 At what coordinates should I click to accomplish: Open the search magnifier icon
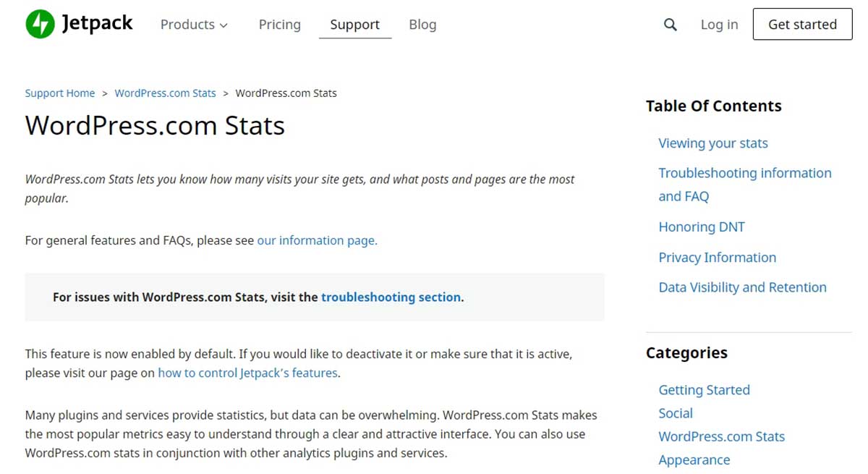coord(671,25)
